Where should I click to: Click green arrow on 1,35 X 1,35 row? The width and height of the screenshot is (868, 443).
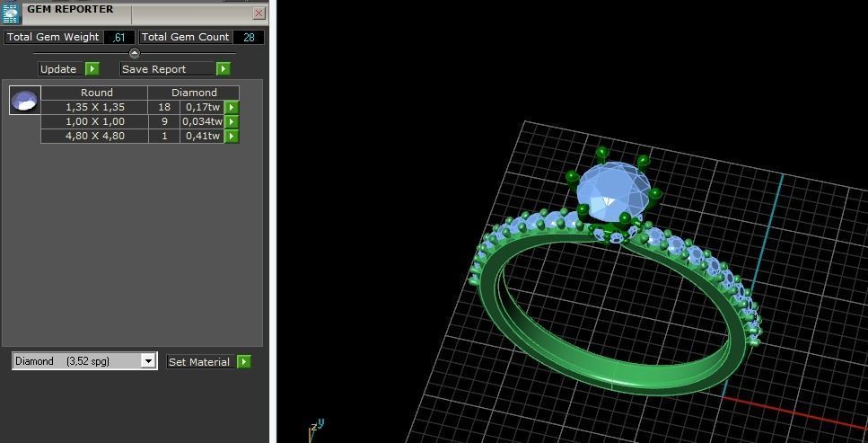coord(232,107)
